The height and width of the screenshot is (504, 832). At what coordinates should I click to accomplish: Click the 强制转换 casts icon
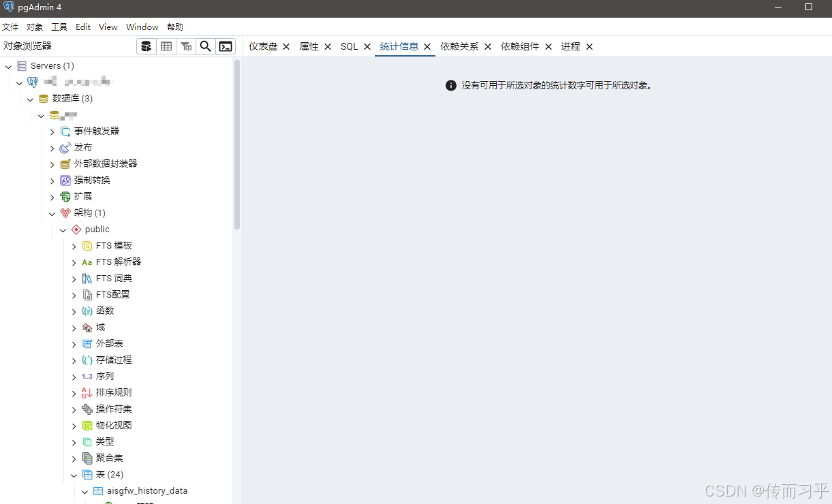(65, 180)
